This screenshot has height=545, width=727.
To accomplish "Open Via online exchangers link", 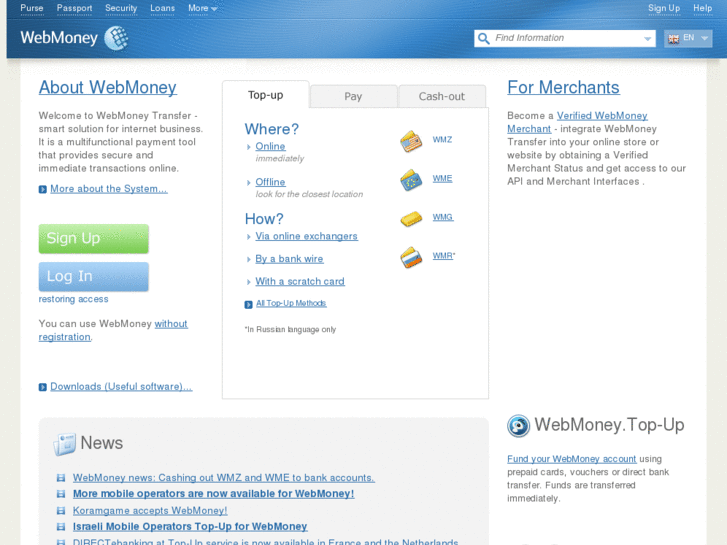I will point(306,237).
